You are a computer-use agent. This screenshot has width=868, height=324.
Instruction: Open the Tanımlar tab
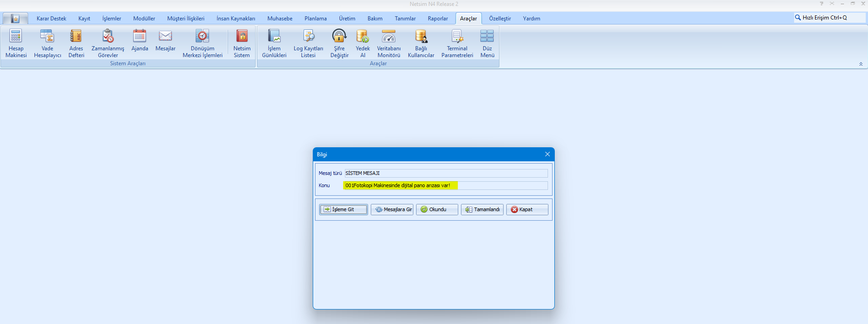(x=405, y=19)
